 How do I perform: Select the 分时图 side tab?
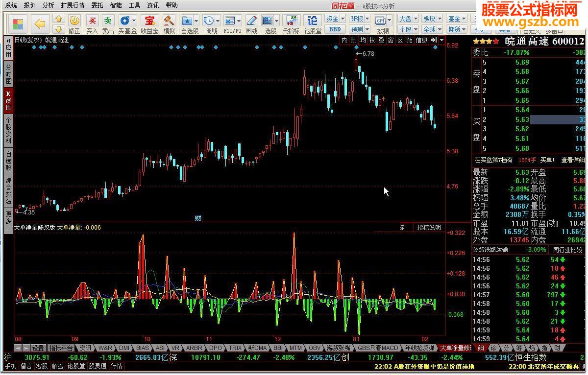8,74
